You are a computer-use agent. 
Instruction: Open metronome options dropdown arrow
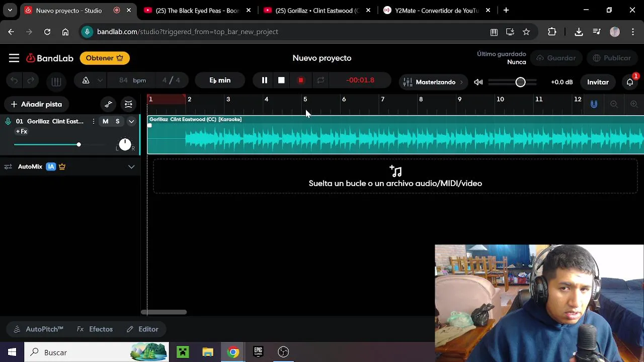point(100,80)
